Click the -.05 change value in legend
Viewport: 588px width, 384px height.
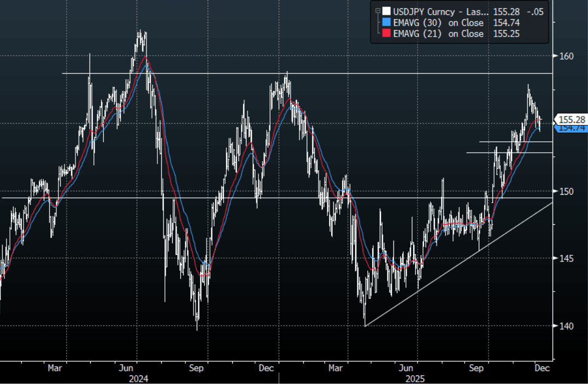(534, 11)
